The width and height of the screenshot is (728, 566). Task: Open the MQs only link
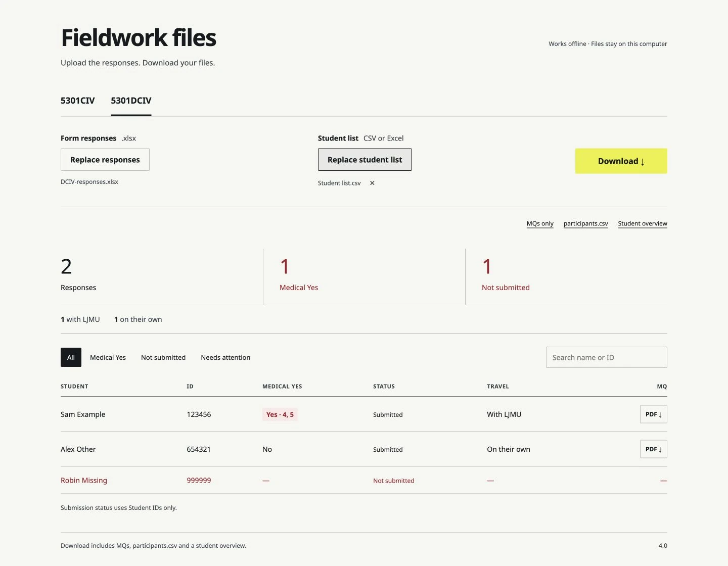[x=540, y=223]
